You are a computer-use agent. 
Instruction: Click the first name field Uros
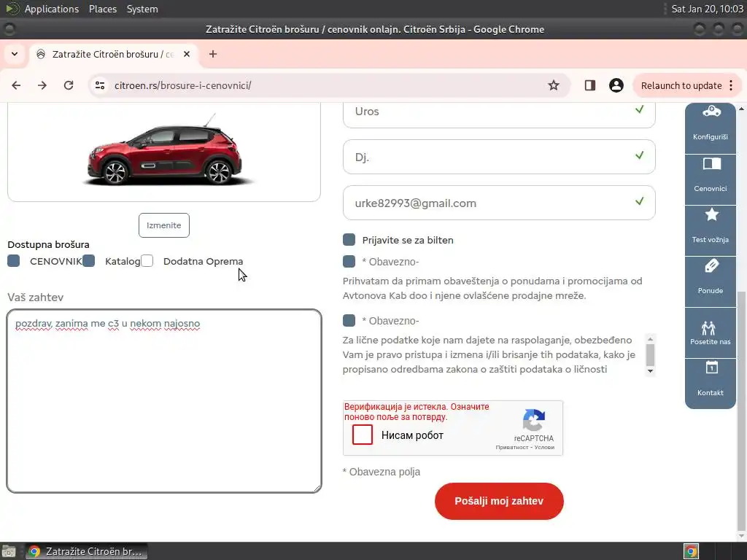click(x=499, y=113)
